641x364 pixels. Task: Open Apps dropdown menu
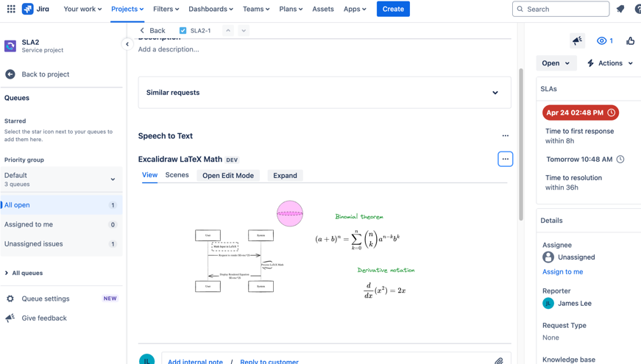click(355, 9)
